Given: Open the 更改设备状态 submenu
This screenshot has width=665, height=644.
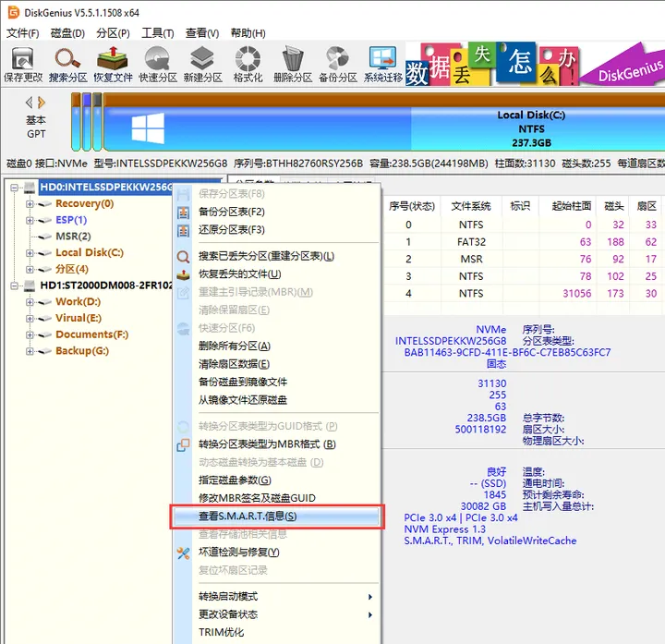Looking at the screenshot, I should point(276,614).
